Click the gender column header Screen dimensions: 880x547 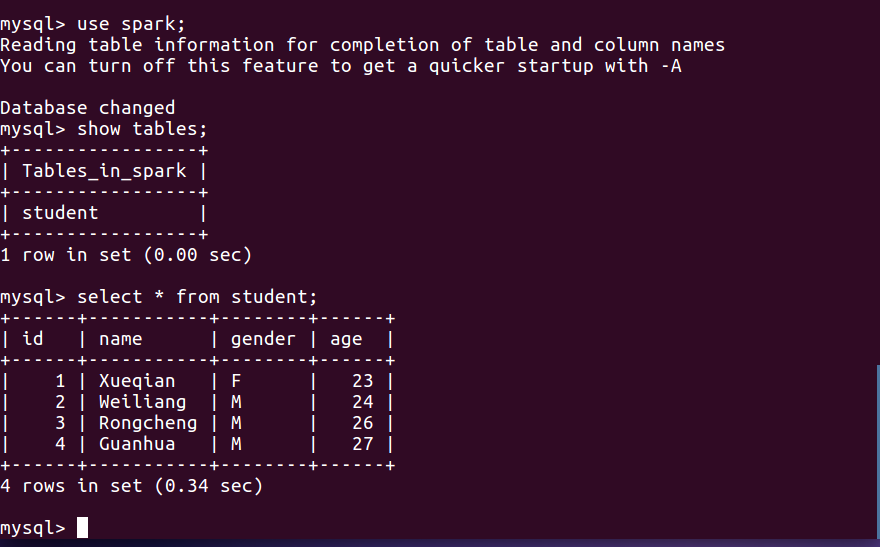point(263,339)
